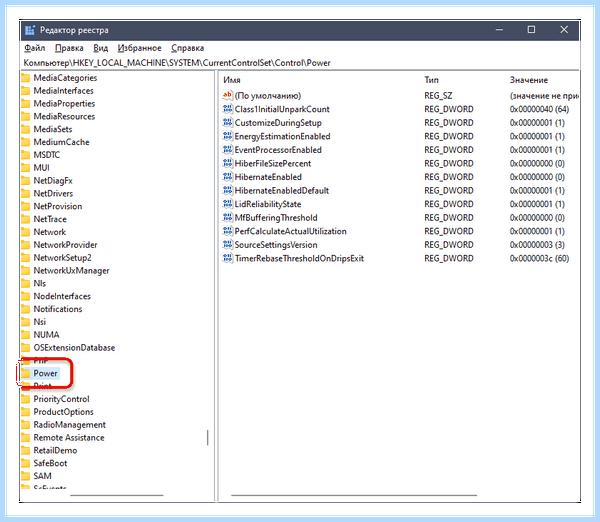Click the registry path address bar
Viewport: 600px width, 522px height.
click(x=300, y=63)
